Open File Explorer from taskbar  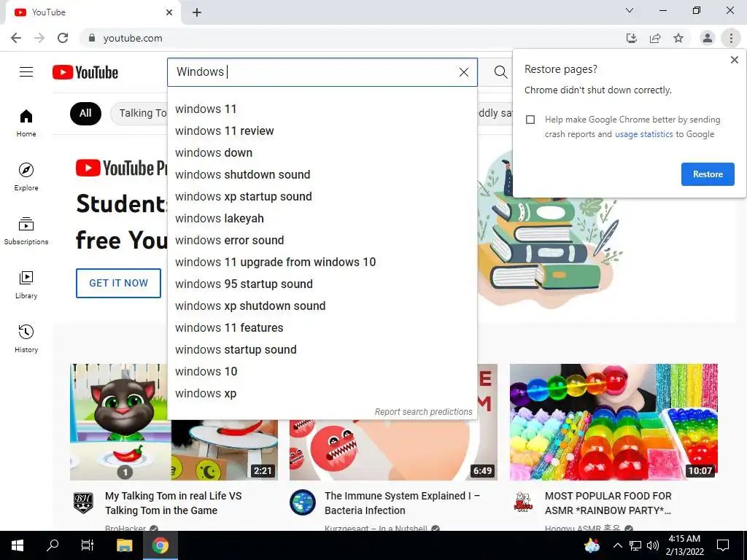(124, 545)
